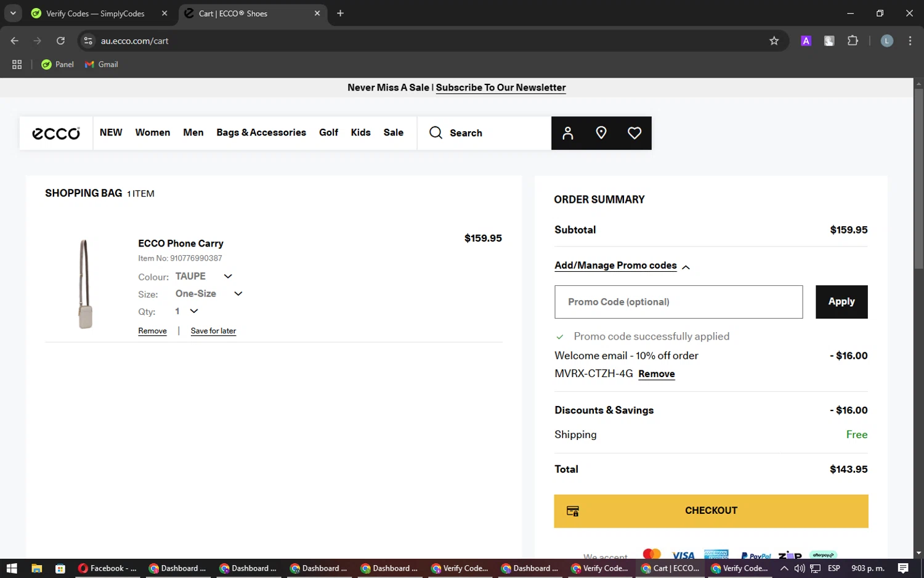Bookmark this page with star icon
Screen dimensions: 924x578
point(774,41)
